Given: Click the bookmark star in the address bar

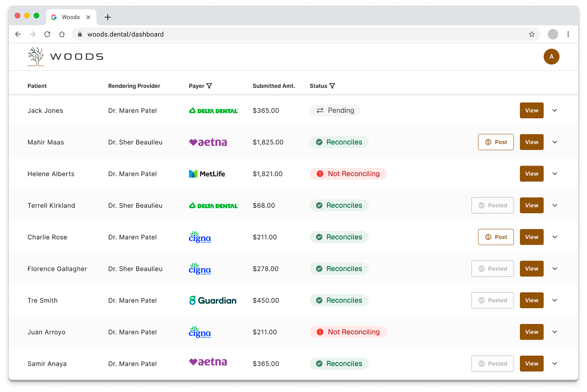Looking at the screenshot, I should (531, 34).
